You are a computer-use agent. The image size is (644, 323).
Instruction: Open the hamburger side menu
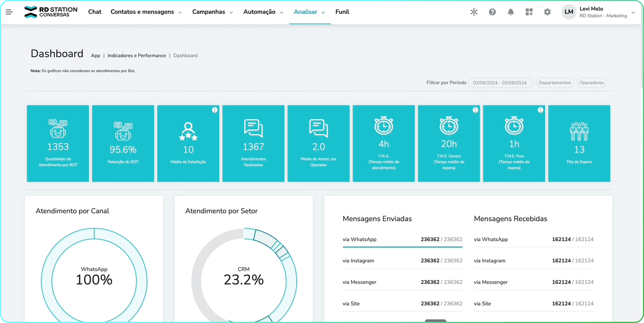pyautogui.click(x=9, y=12)
